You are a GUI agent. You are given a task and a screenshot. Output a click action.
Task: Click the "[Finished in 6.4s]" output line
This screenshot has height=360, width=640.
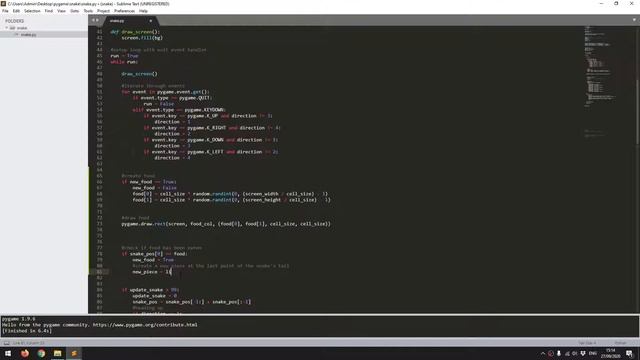tap(27, 331)
